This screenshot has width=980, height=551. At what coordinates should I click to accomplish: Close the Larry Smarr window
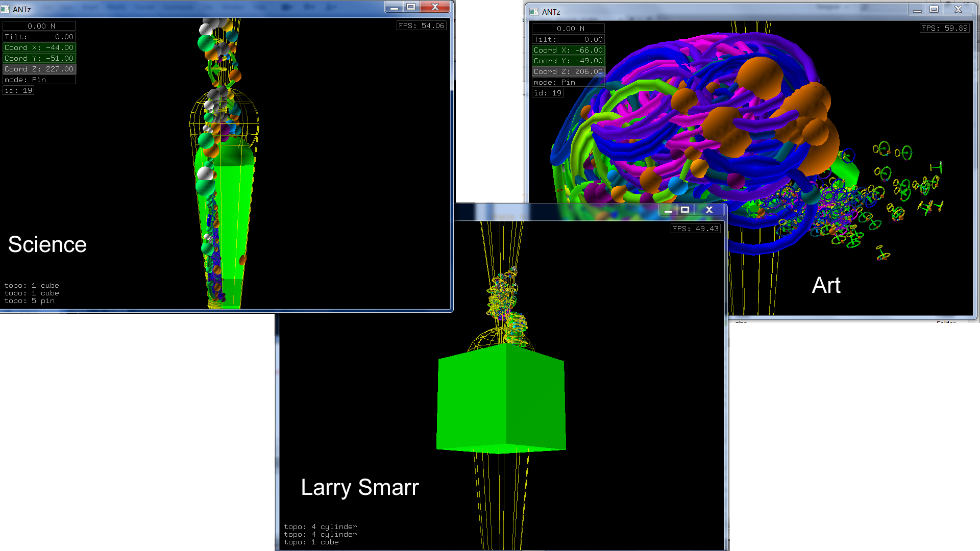tap(709, 210)
